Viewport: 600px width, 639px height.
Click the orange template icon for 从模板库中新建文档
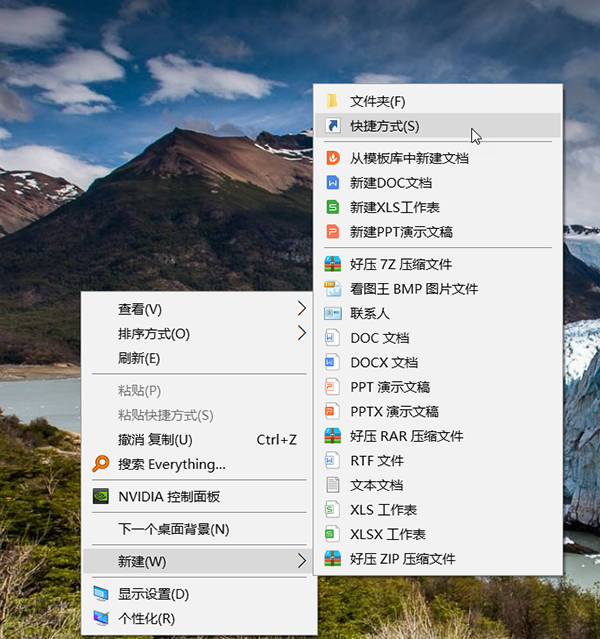coord(333,158)
